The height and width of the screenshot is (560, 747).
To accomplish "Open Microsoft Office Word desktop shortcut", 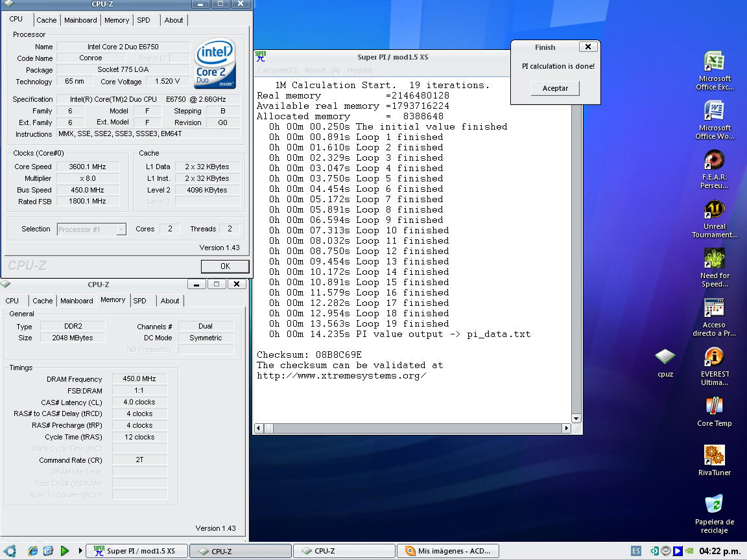I will coord(714,120).
